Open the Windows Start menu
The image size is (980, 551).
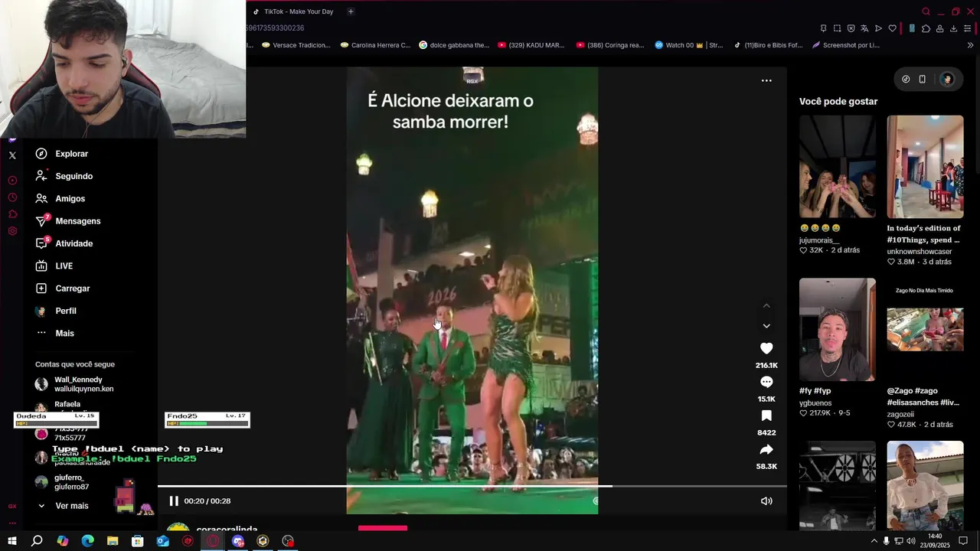tap(11, 541)
